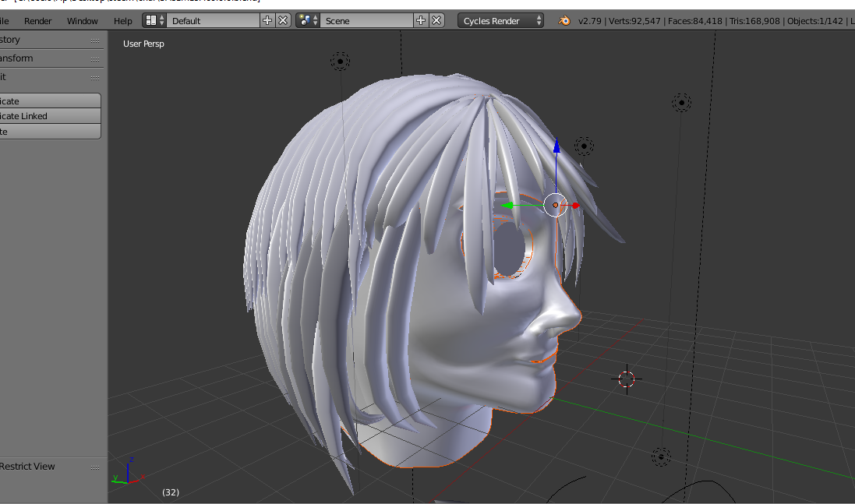Delete the current Scene with X icon

click(436, 21)
